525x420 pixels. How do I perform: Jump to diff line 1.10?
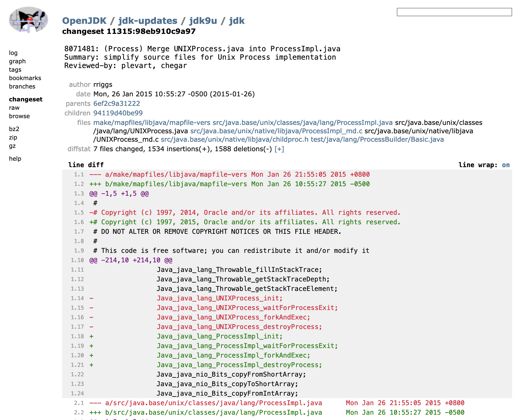pyautogui.click(x=77, y=260)
